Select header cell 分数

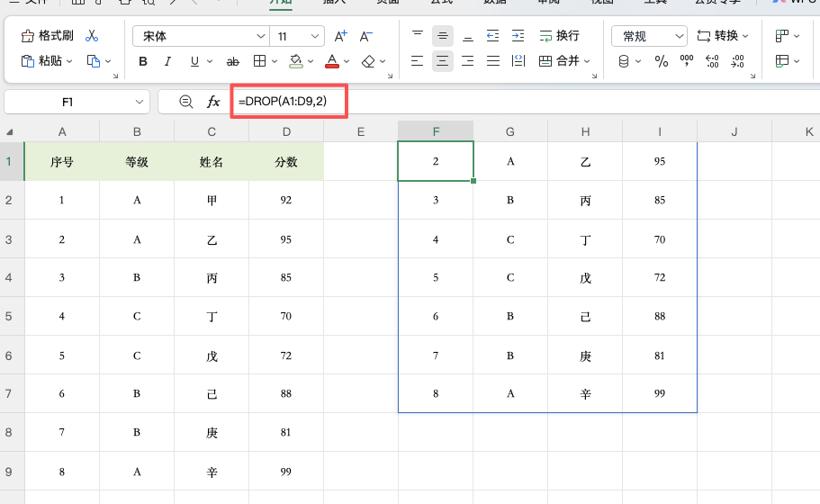pyautogui.click(x=286, y=162)
